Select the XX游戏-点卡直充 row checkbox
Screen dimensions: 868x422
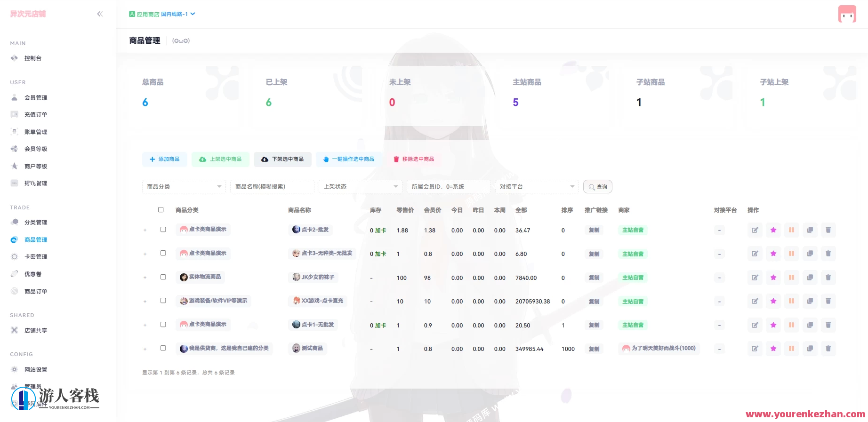click(163, 301)
